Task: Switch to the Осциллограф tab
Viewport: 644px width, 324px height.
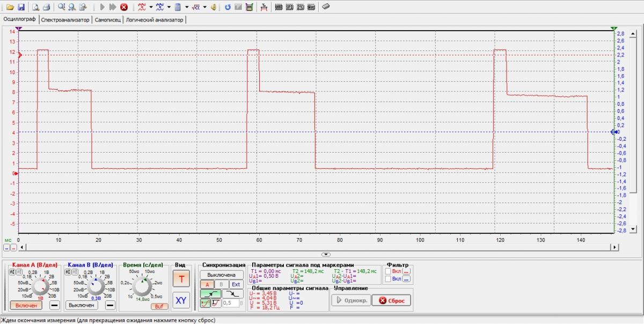Action: (x=19, y=19)
